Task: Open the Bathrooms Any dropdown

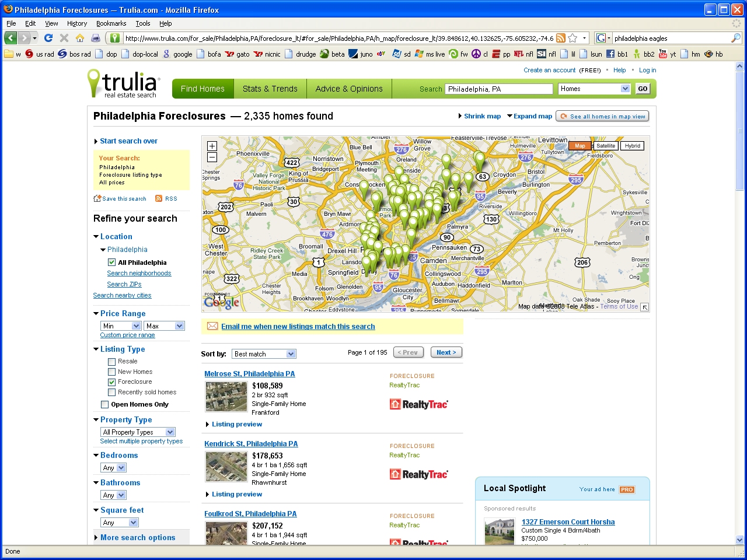Action: (x=113, y=495)
